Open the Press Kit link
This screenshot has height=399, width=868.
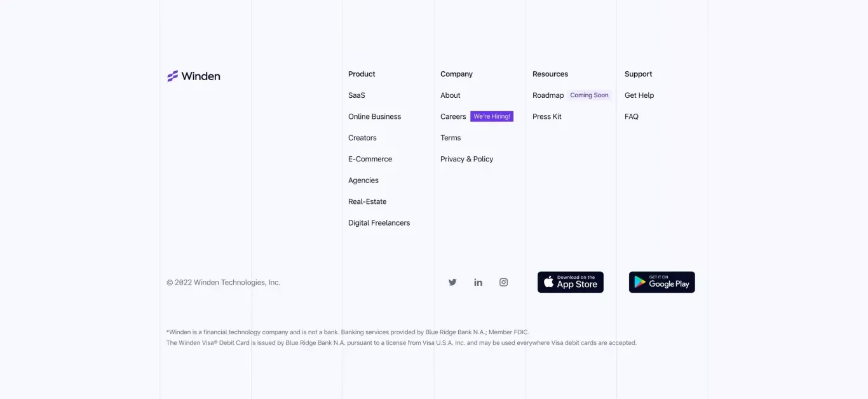(547, 116)
